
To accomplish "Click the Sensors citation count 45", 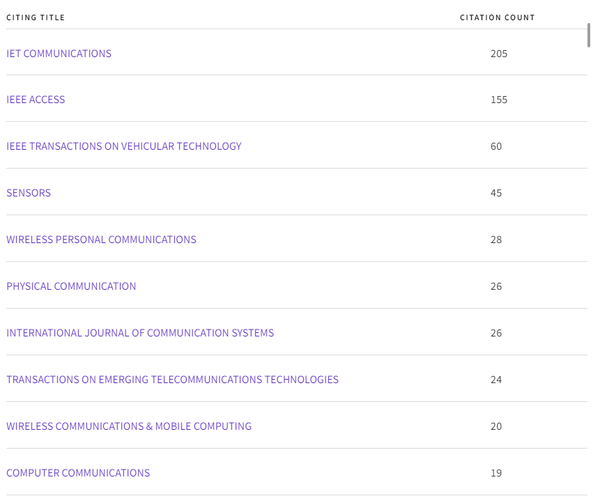I will pos(496,193).
